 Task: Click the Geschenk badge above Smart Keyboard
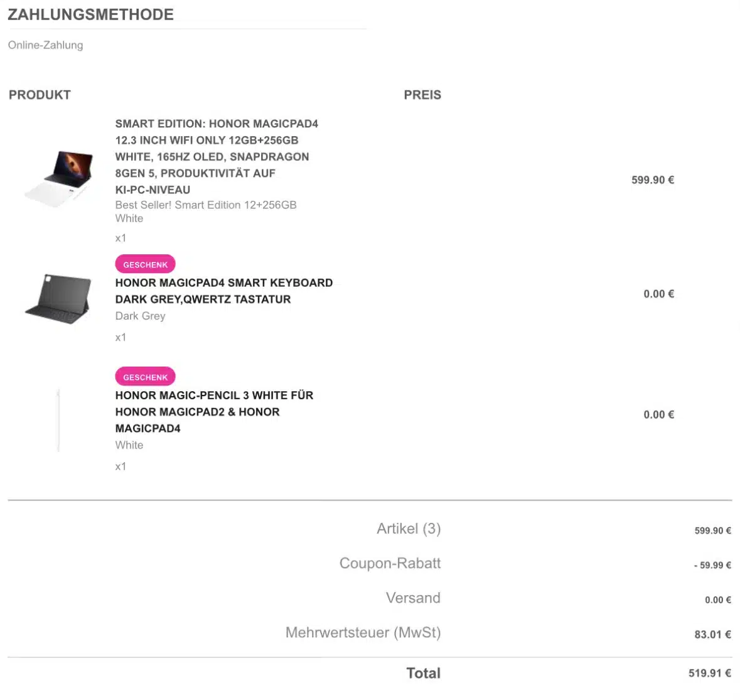(146, 264)
